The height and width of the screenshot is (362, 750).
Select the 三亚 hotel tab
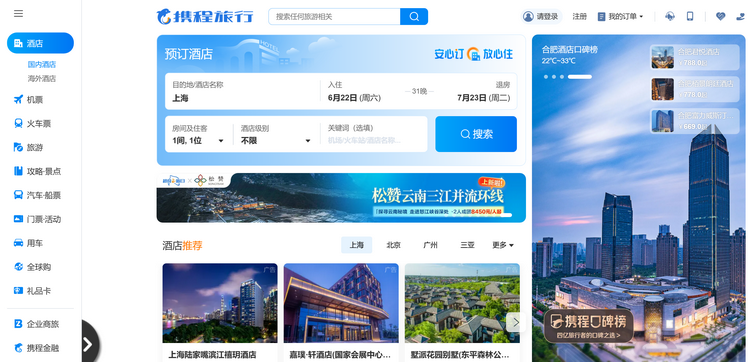coord(467,245)
